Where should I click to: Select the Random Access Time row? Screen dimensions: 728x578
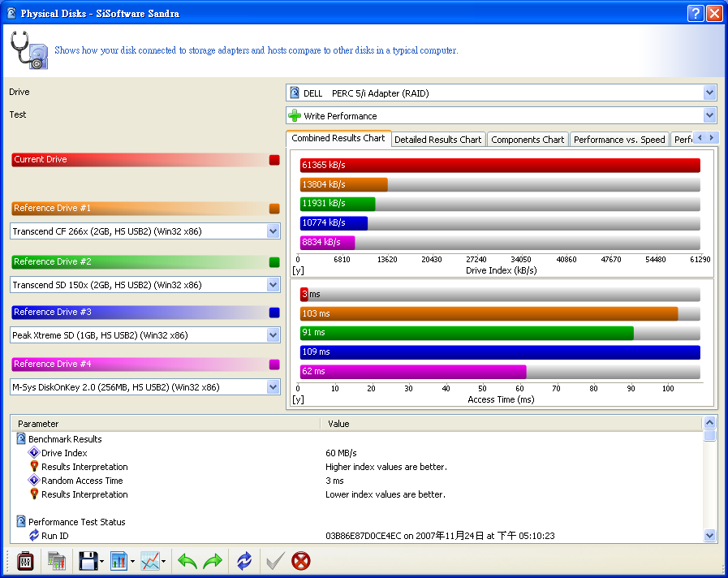(x=356, y=481)
